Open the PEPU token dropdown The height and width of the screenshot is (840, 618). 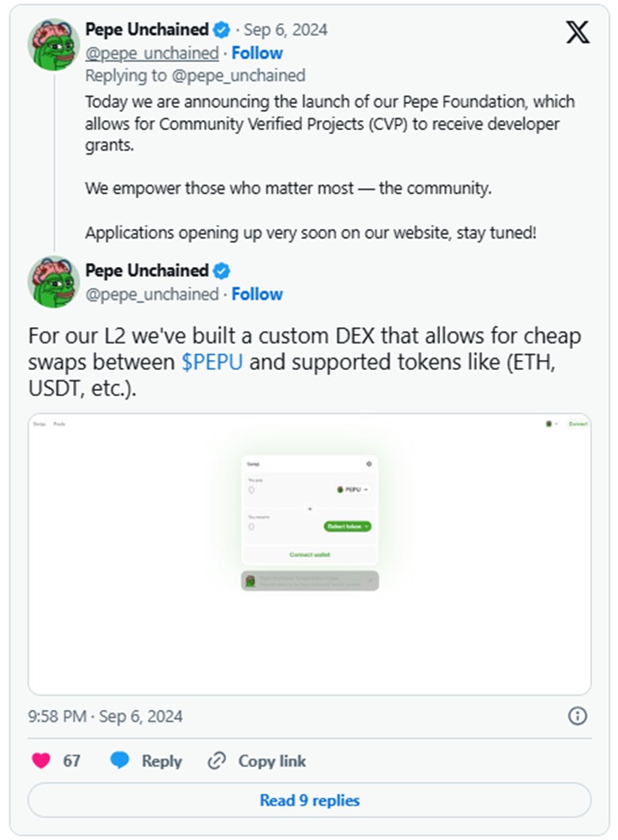tap(354, 489)
